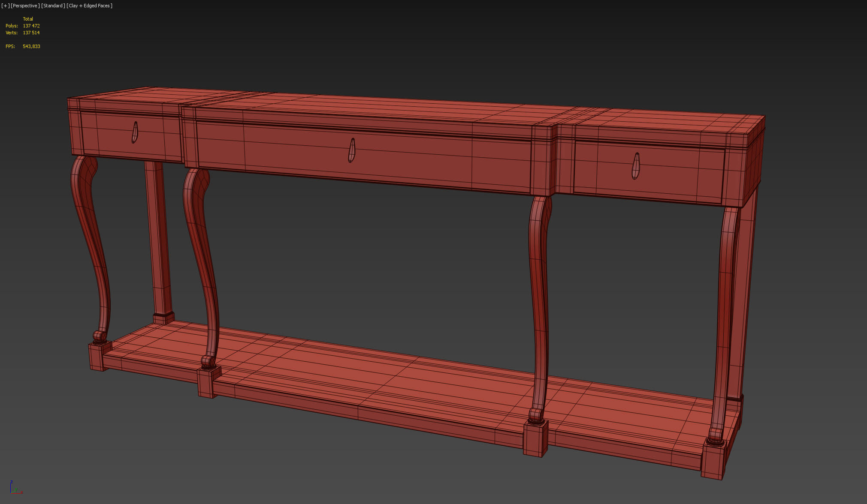Select the center drawer handle

[x=352, y=150]
